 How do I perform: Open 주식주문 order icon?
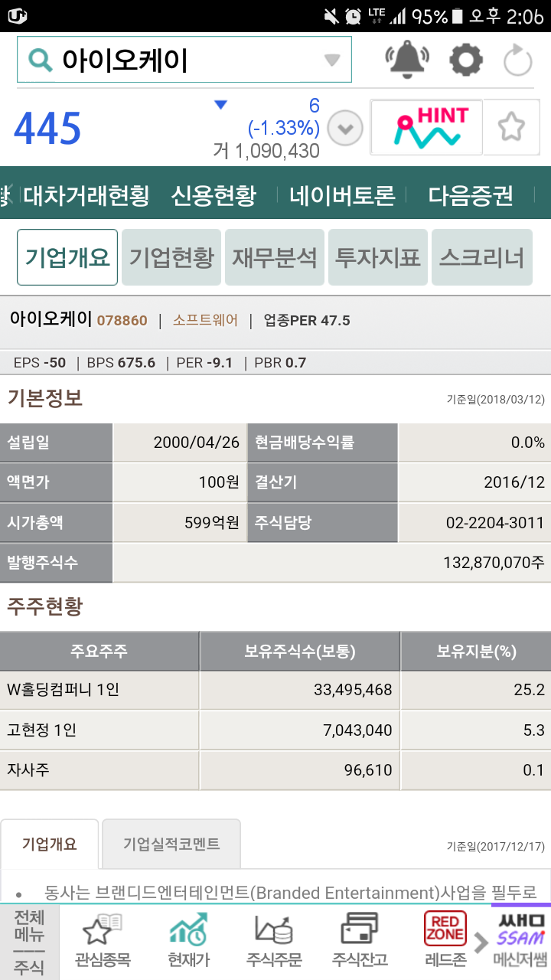(x=274, y=940)
